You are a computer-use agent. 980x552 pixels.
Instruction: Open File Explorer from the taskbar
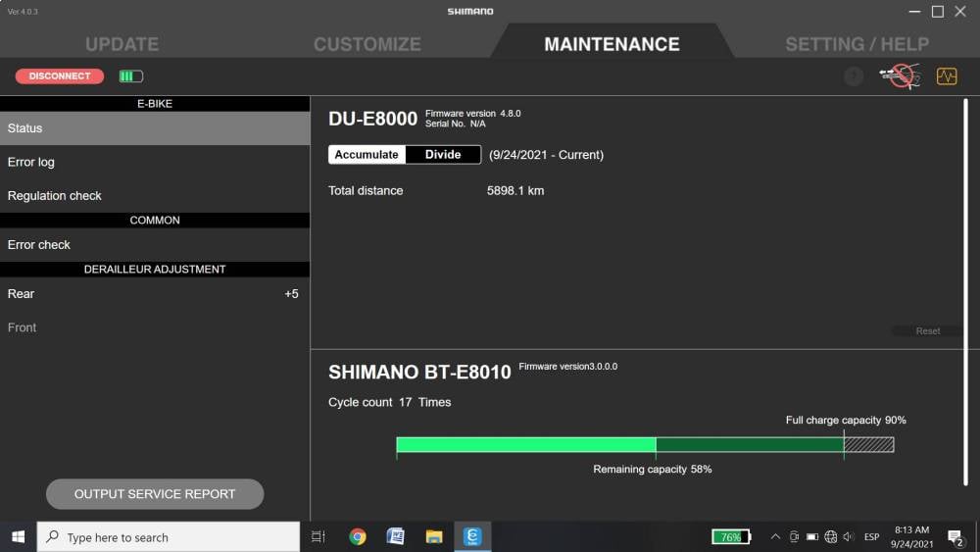(x=434, y=537)
